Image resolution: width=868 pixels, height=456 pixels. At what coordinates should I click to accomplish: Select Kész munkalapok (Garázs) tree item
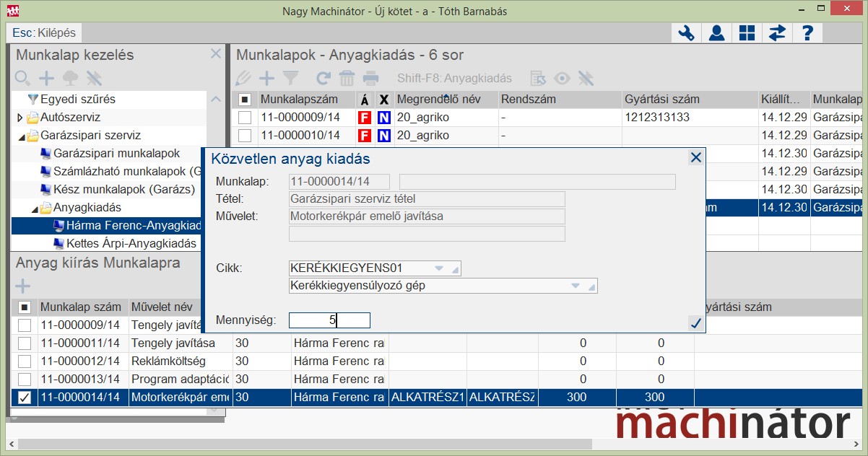(x=117, y=190)
